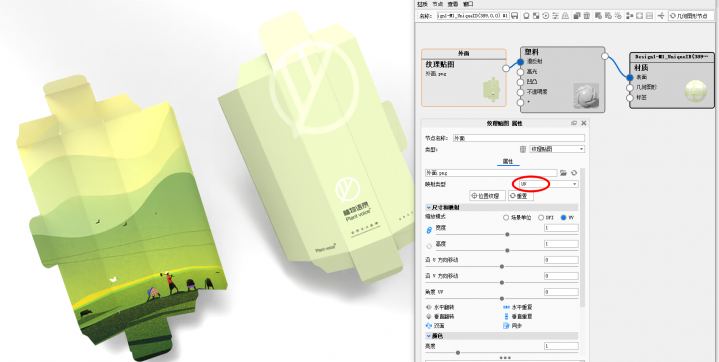Click the three-dots more button below 亮度

pyautogui.click(x=505, y=357)
